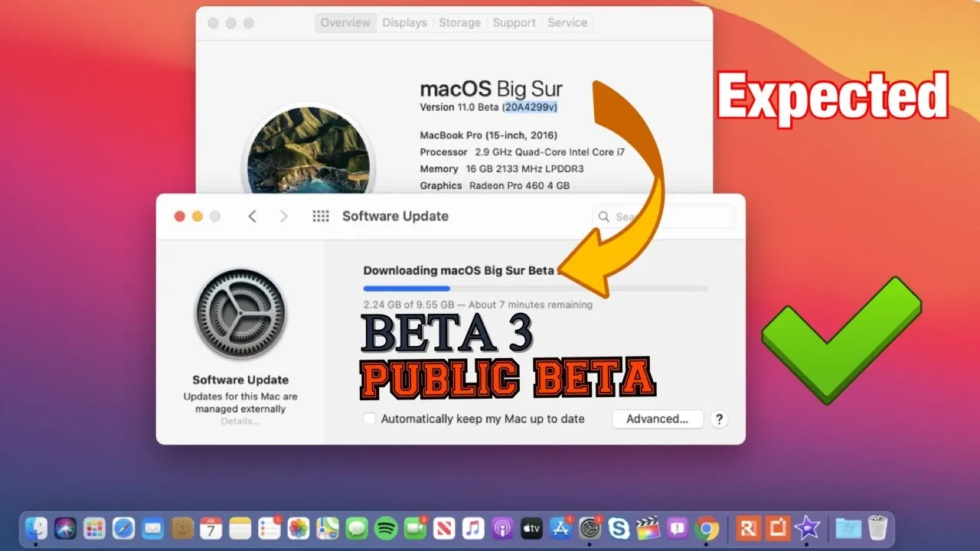The image size is (980, 551).
Task: Show all preferences grid icon
Action: point(321,217)
